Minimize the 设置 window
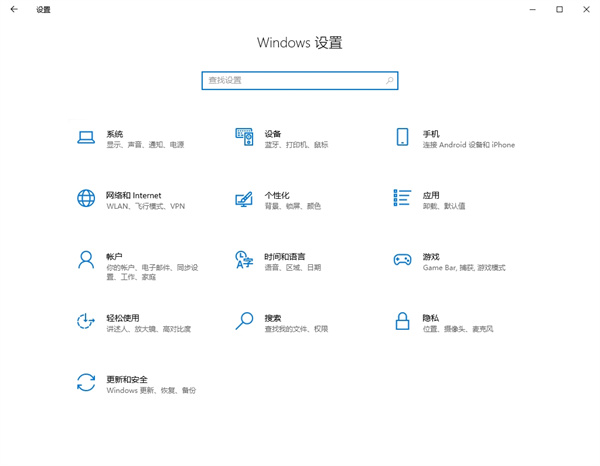 [531, 10]
